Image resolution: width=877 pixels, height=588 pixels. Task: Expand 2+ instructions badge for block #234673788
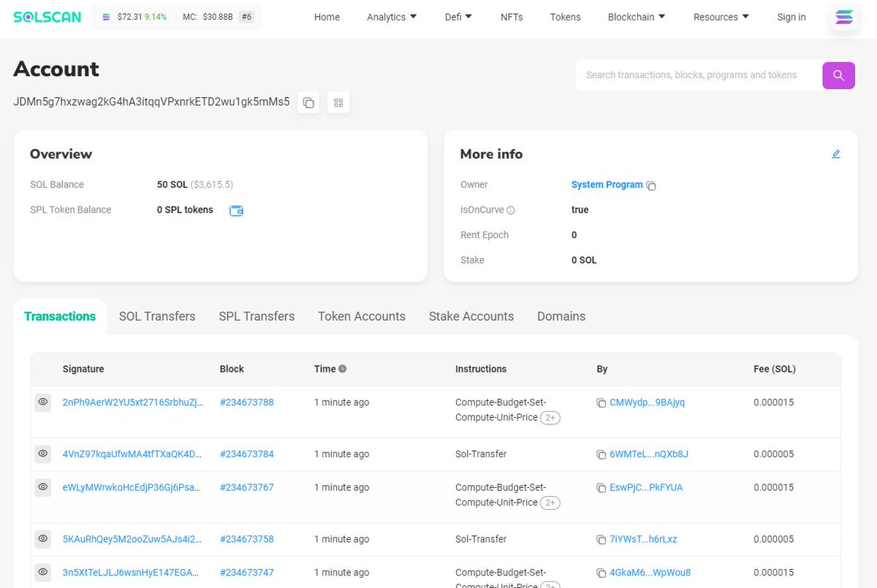point(550,418)
